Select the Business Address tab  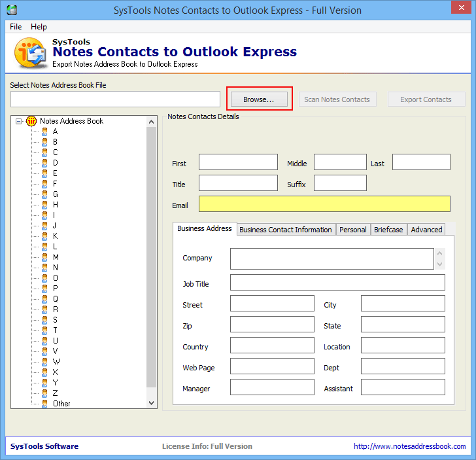click(x=205, y=228)
